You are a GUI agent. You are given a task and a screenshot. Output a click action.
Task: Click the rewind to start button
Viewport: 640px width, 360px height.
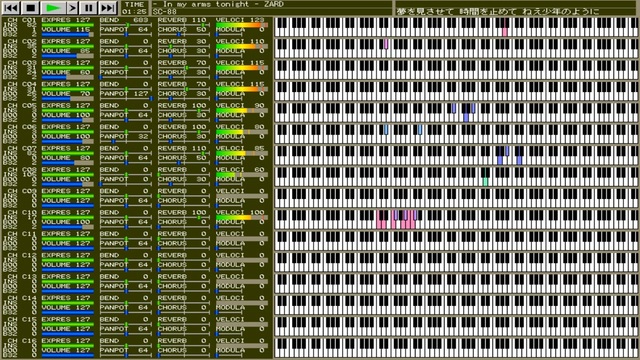[x=11, y=8]
